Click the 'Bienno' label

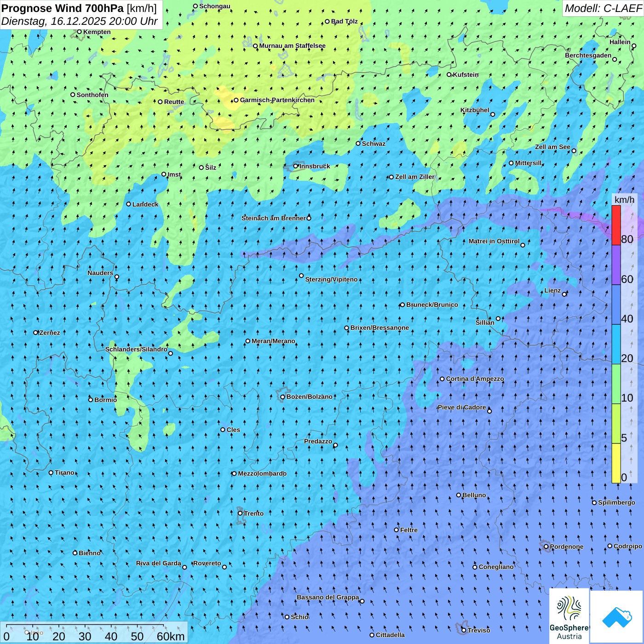pyautogui.click(x=90, y=553)
